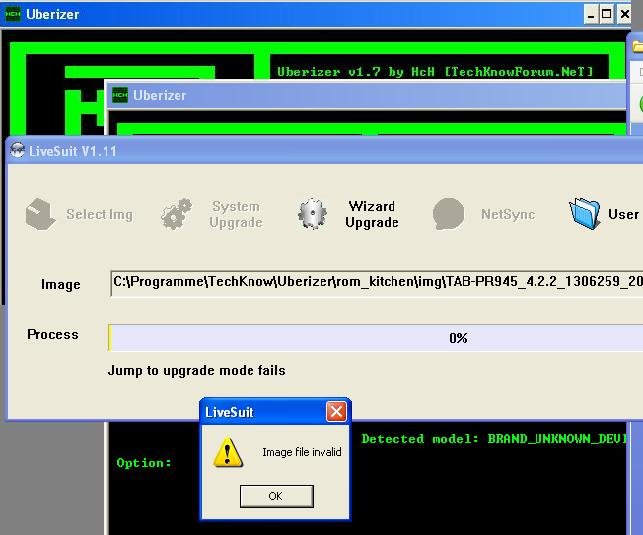Confirm the dialog with OK
Image resolution: width=643 pixels, height=535 pixels.
[277, 496]
